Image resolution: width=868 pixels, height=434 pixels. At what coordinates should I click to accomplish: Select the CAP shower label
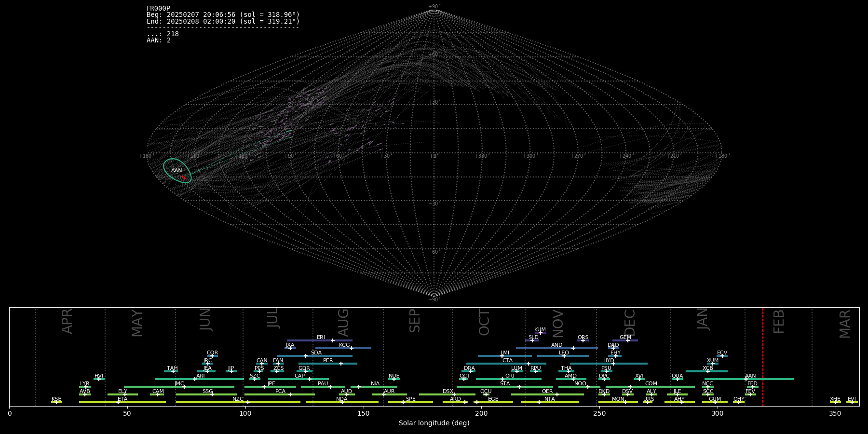tap(299, 376)
